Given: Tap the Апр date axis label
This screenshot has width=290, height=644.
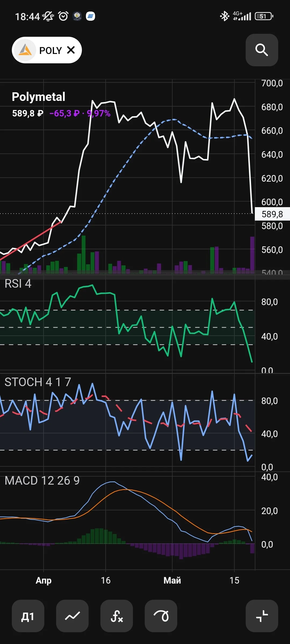Looking at the screenshot, I should 44,580.
